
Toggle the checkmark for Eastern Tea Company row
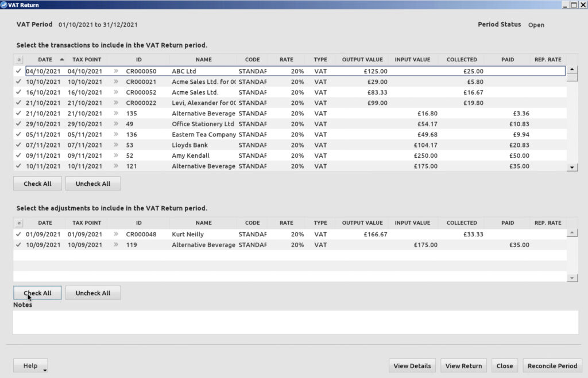click(19, 135)
